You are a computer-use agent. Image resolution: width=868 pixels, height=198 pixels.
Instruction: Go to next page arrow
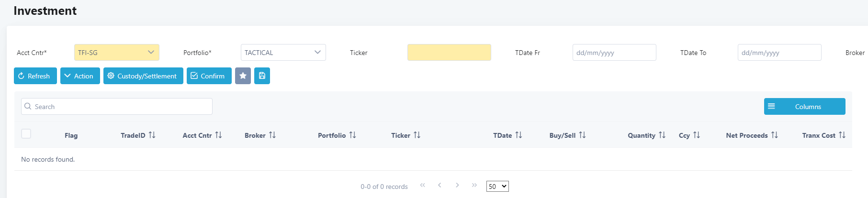coord(457,185)
